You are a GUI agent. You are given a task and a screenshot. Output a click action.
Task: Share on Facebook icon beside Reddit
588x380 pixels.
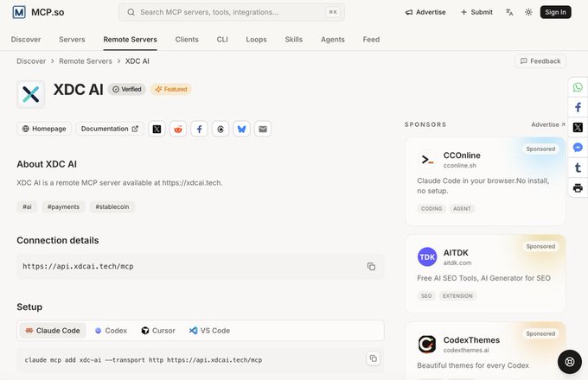coord(199,129)
